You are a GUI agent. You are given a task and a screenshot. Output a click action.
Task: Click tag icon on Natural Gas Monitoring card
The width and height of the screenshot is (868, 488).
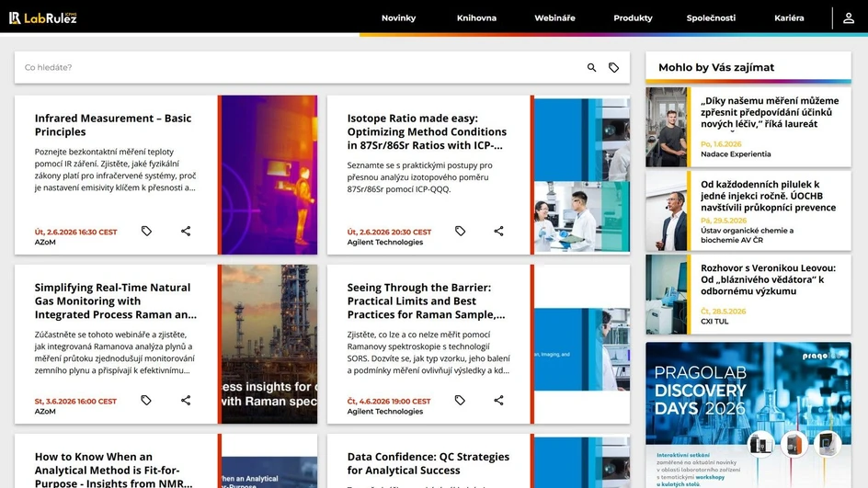(x=146, y=400)
